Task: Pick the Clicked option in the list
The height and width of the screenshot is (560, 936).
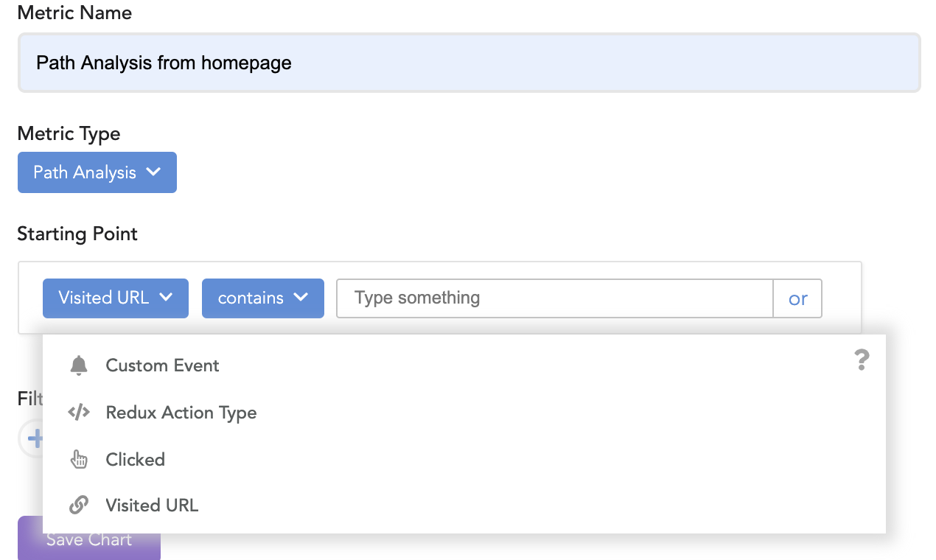Action: click(136, 460)
